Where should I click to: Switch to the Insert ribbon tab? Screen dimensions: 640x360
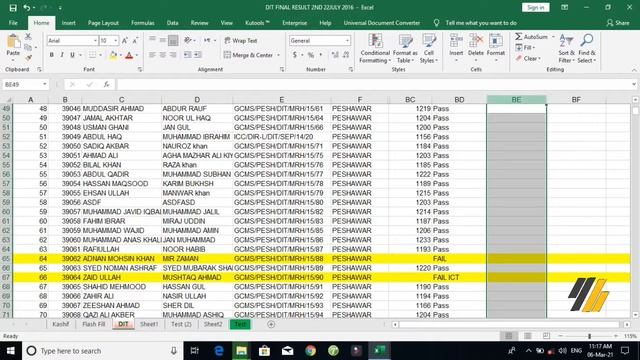pyautogui.click(x=69, y=23)
